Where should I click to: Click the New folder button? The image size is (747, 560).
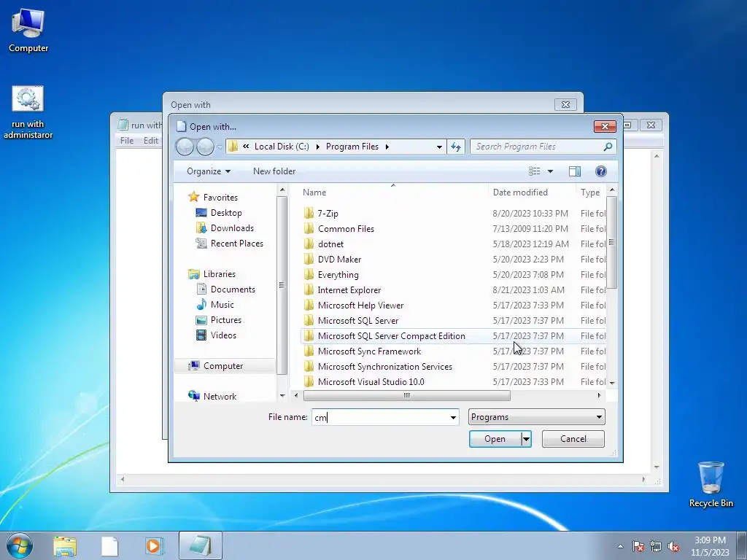click(274, 171)
